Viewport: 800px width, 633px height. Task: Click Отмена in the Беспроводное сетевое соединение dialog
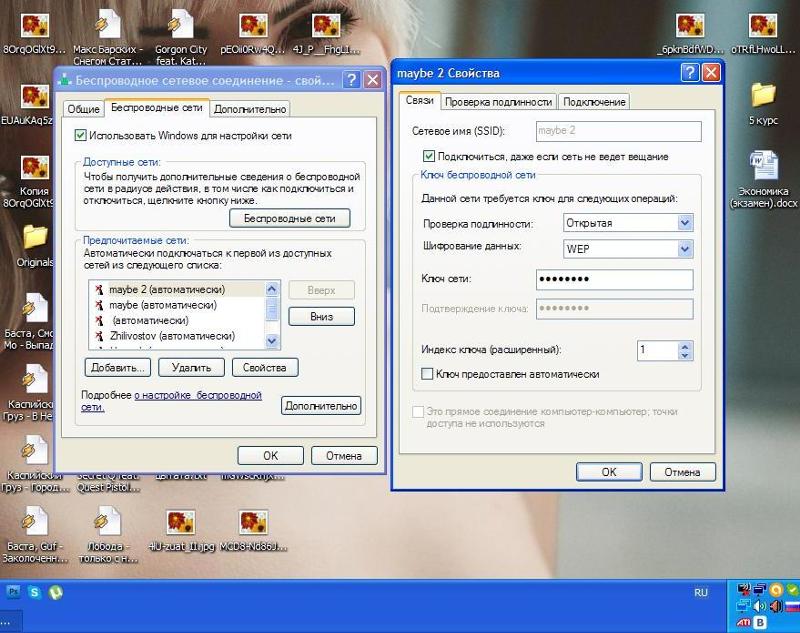[344, 455]
